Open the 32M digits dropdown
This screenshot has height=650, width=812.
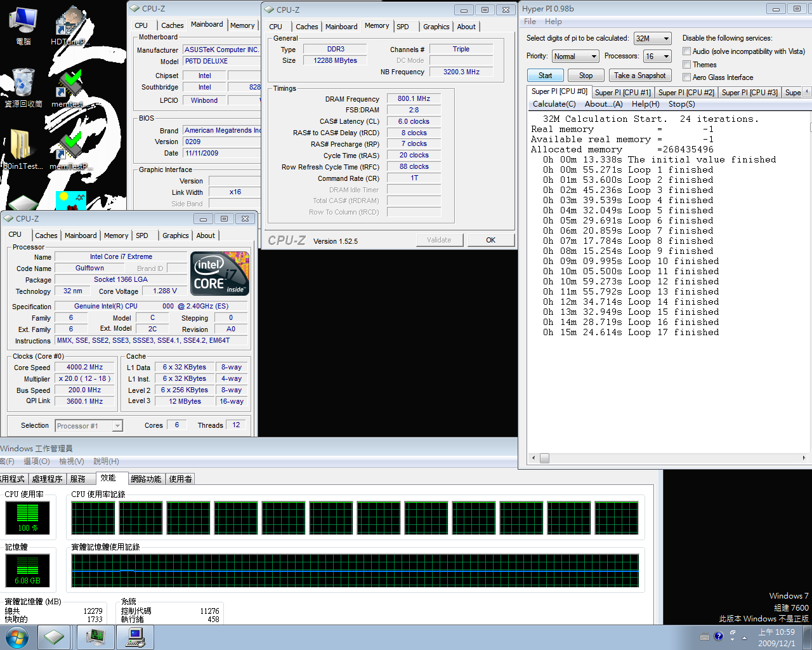point(652,39)
